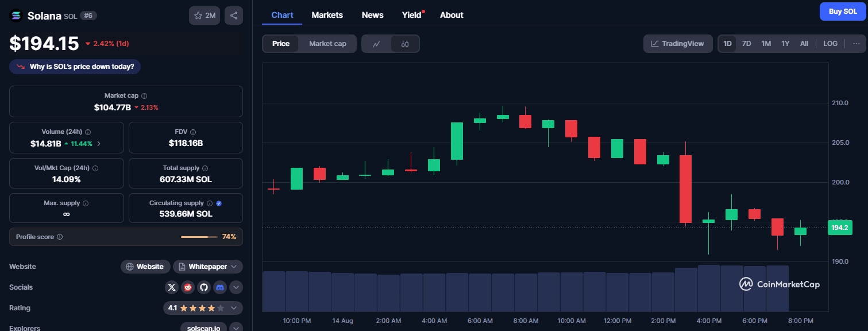Click the info icon beside Vol/Mkt Cap (24h)
Image resolution: width=868 pixels, height=331 pixels.
[95, 168]
